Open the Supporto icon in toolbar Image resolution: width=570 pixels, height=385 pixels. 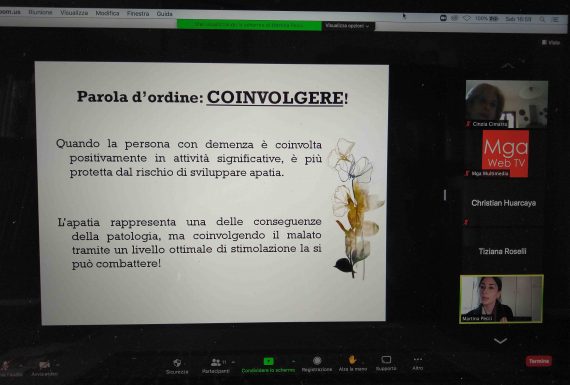(386, 360)
